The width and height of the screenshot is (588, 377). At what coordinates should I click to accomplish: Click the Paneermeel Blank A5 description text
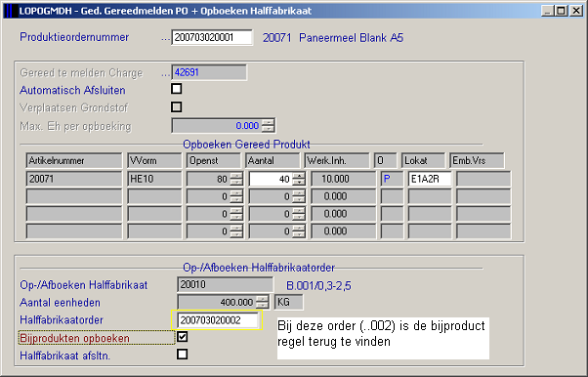click(x=351, y=38)
